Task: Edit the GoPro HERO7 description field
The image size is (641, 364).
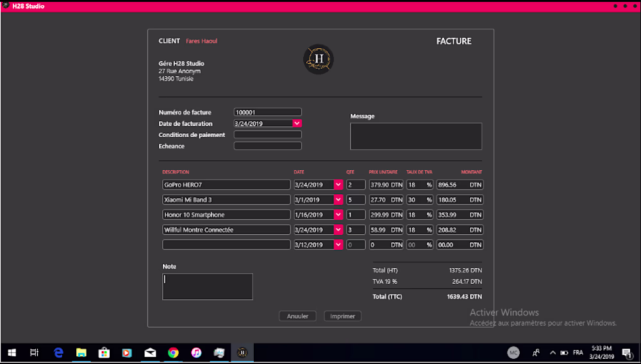Action: coord(226,185)
